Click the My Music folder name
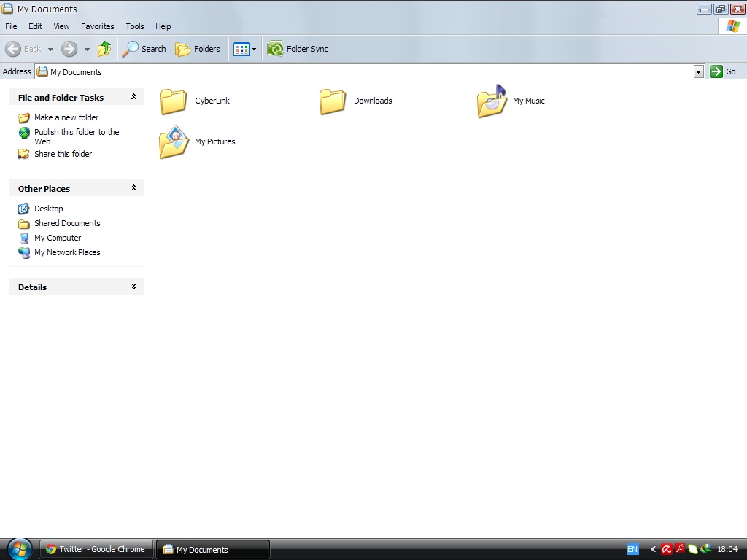This screenshot has height=560, width=747. tap(528, 101)
